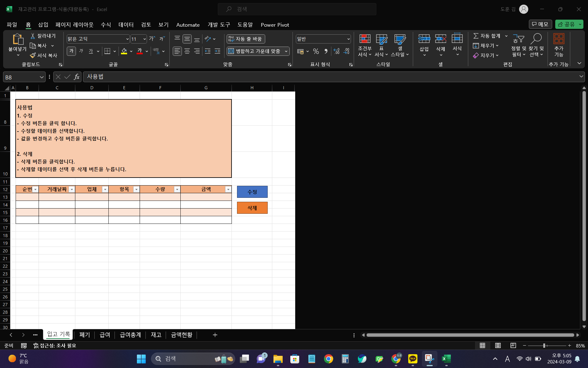Click the percent style icon
Viewport: 588px width, 368px height.
coord(316,51)
